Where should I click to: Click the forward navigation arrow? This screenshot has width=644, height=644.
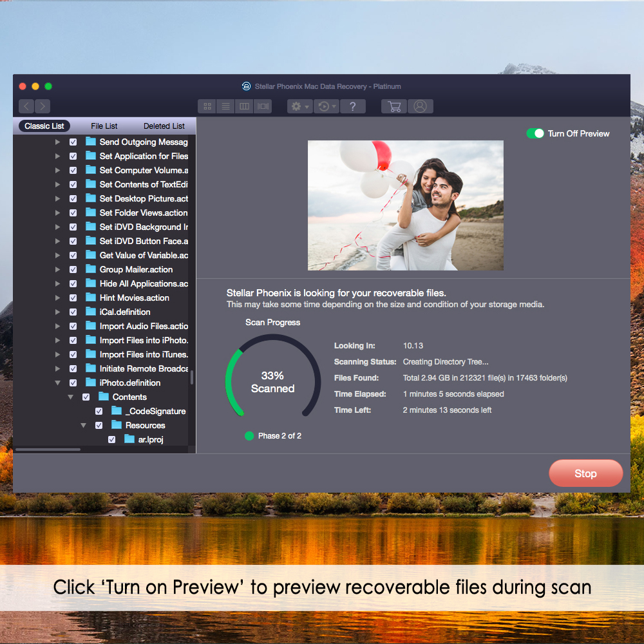(42, 106)
